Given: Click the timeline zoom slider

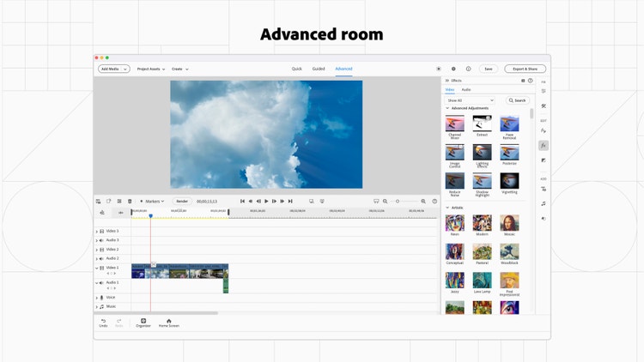Looking at the screenshot, I should 398,201.
